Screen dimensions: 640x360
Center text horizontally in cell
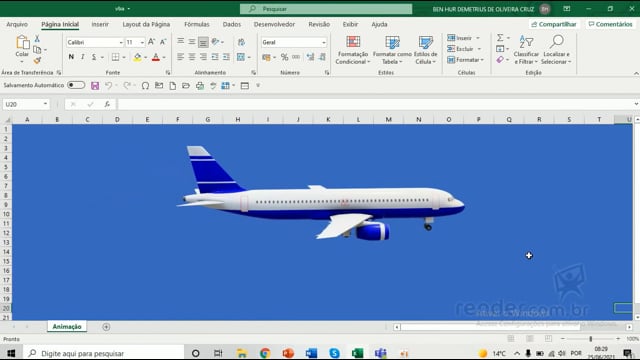pyautogui.click(x=192, y=57)
